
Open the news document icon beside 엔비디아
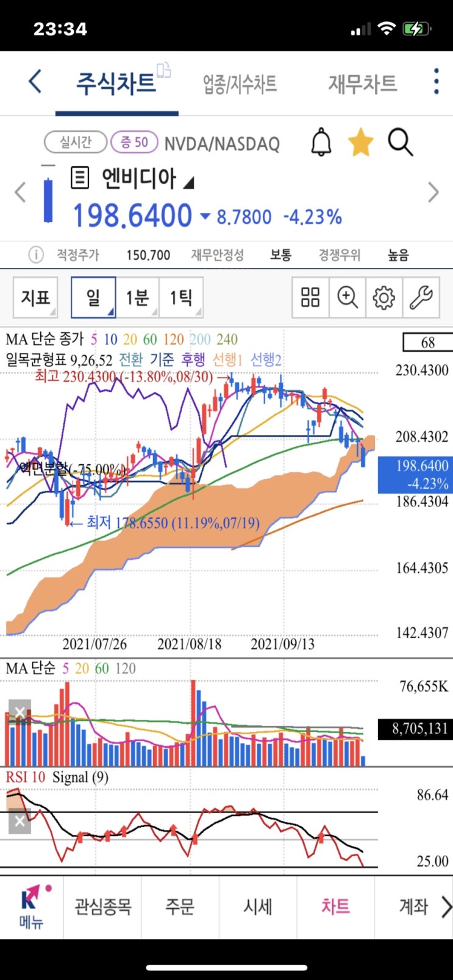(x=80, y=179)
